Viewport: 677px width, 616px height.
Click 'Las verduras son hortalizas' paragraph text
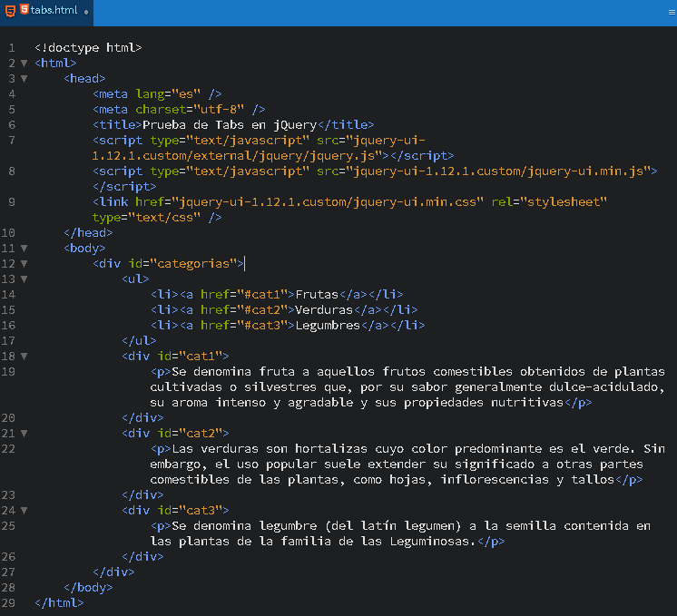click(x=270, y=449)
